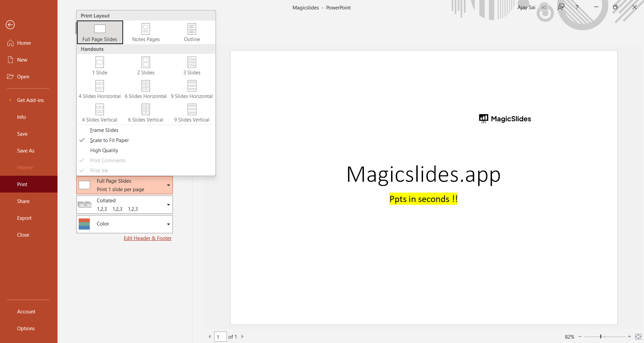Select 6 Slides Horizontal handout icon

146,87
